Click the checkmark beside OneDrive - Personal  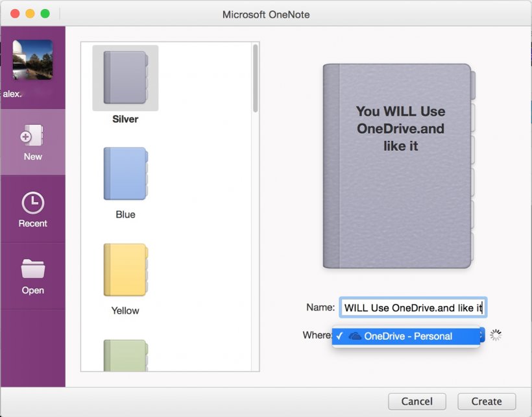point(339,336)
